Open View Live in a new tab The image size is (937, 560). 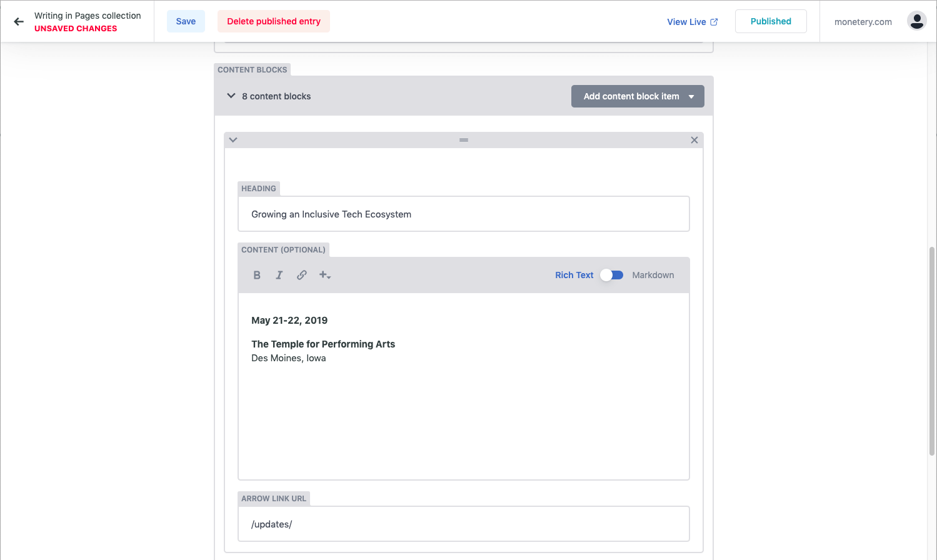691,21
